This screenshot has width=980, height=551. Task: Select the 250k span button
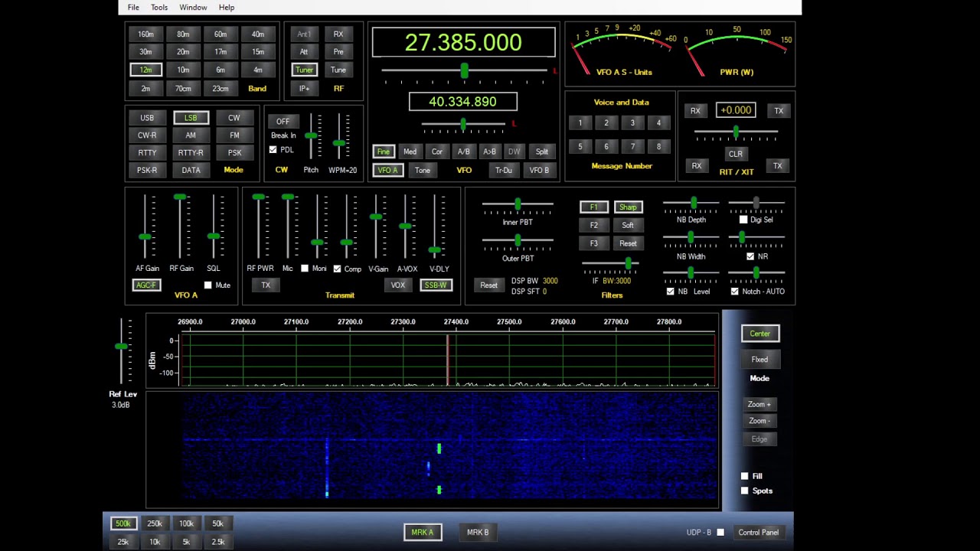pyautogui.click(x=155, y=523)
